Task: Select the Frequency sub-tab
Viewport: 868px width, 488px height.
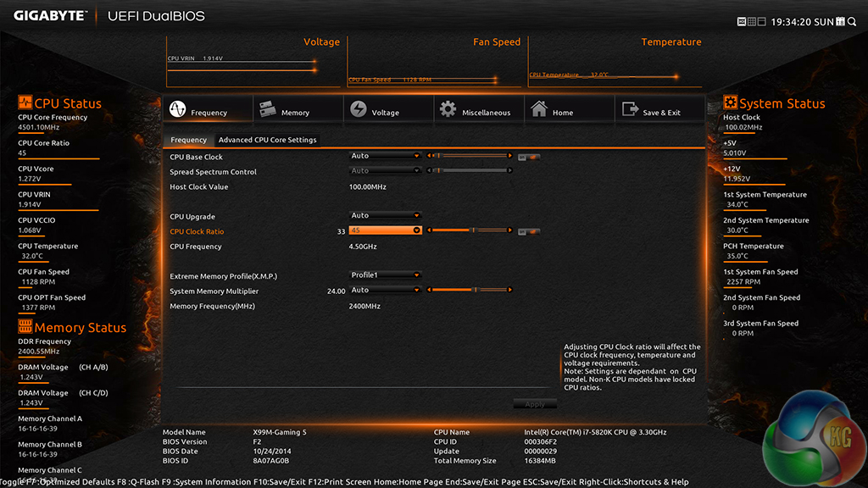Action: click(x=188, y=140)
